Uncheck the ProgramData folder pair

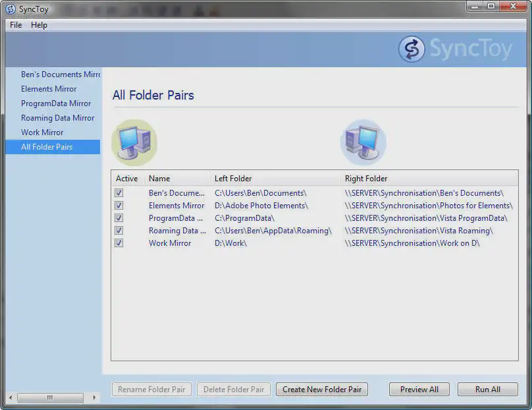[119, 218]
